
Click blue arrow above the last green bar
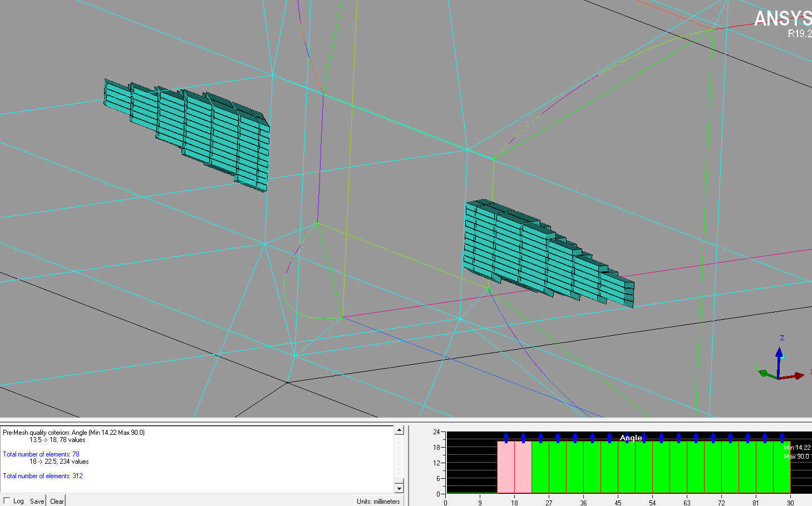click(782, 438)
